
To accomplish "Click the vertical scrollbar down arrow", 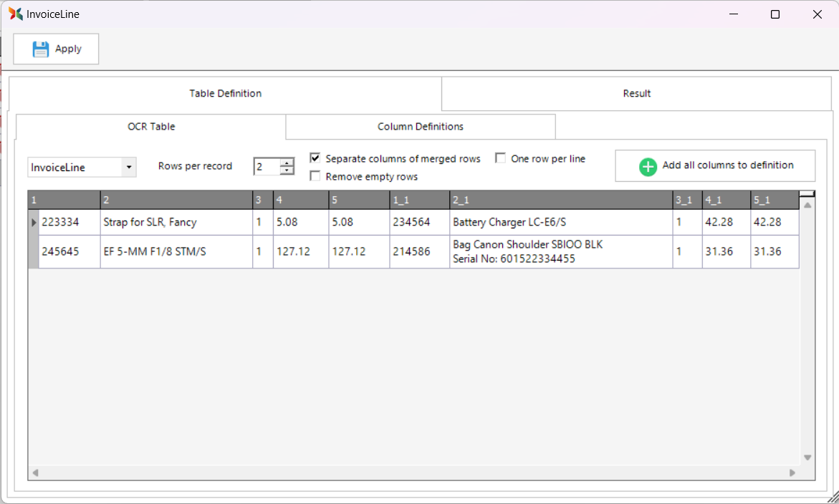I will (x=807, y=457).
